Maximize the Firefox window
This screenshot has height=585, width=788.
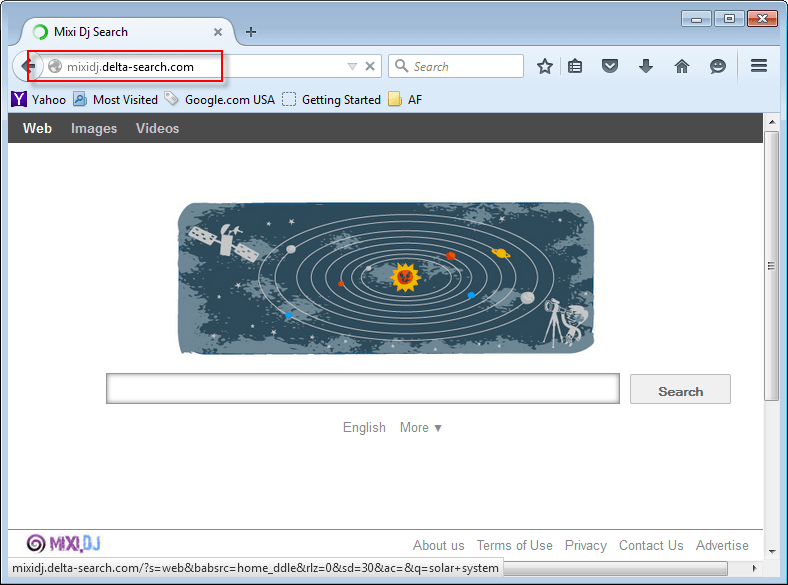click(729, 19)
